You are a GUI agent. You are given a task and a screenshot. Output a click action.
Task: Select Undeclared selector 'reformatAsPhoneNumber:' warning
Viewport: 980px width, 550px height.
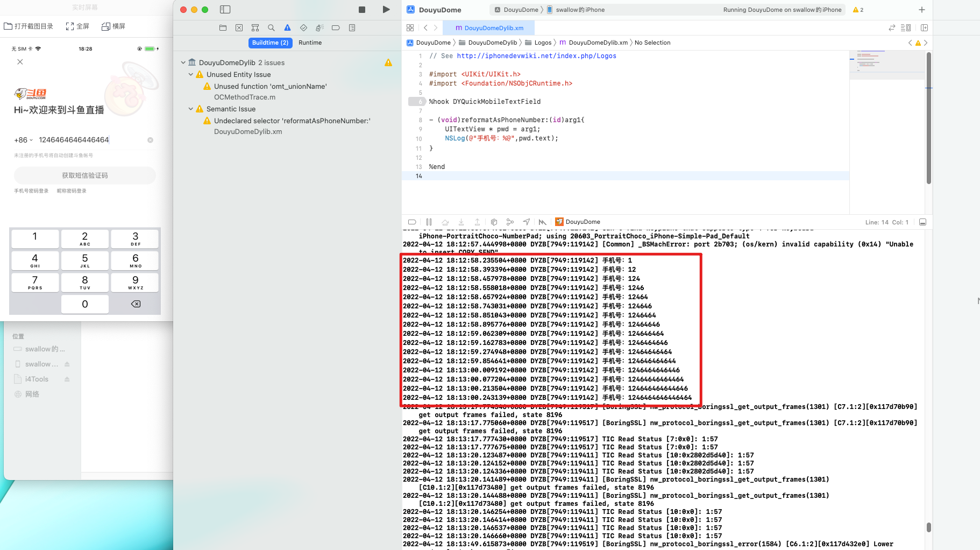292,121
